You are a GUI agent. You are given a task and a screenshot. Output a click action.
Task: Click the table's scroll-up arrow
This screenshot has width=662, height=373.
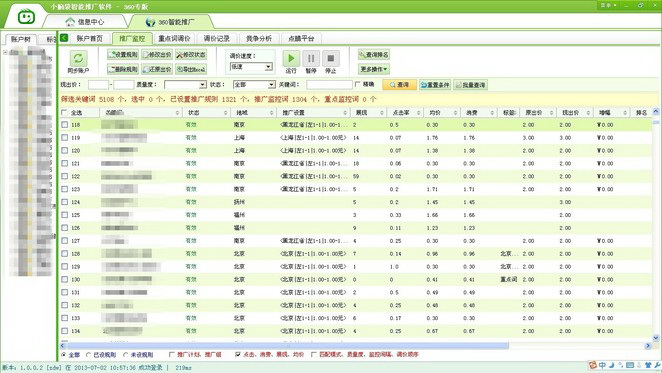[656, 112]
